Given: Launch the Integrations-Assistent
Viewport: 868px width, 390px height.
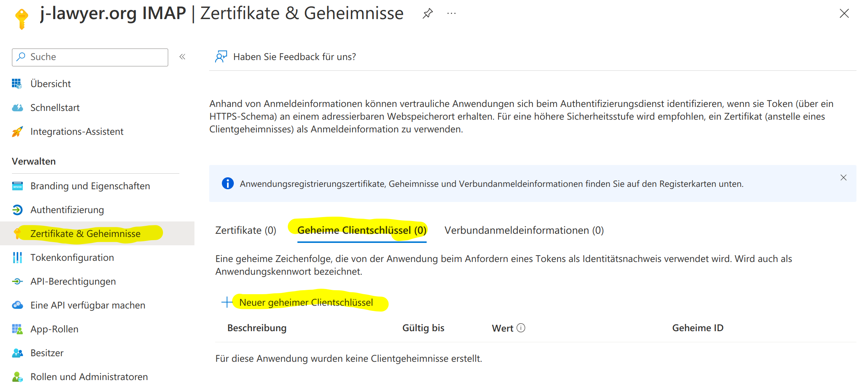Looking at the screenshot, I should pyautogui.click(x=77, y=131).
